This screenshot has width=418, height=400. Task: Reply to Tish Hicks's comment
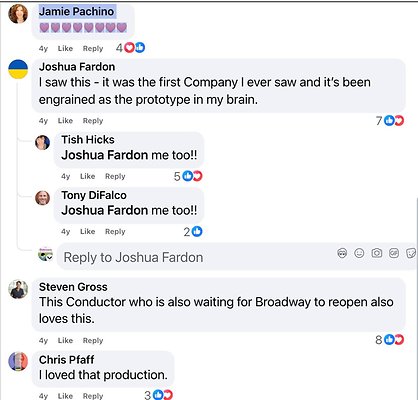[115, 176]
